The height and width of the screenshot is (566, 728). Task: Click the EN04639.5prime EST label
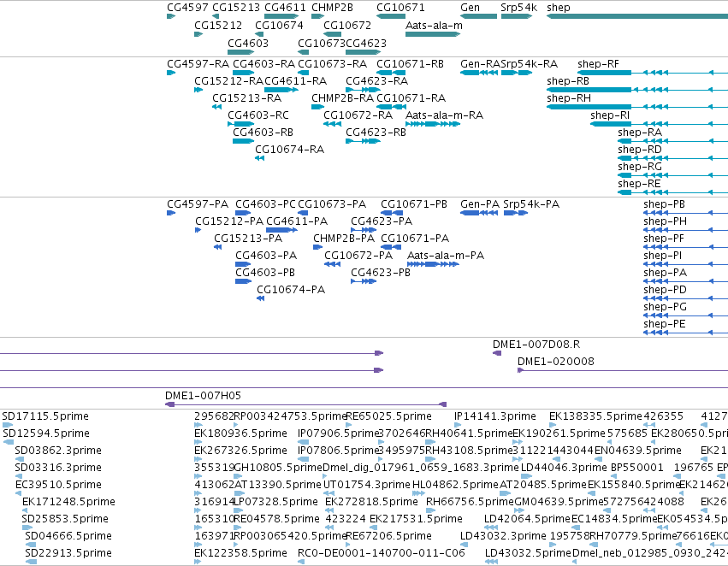(638, 451)
